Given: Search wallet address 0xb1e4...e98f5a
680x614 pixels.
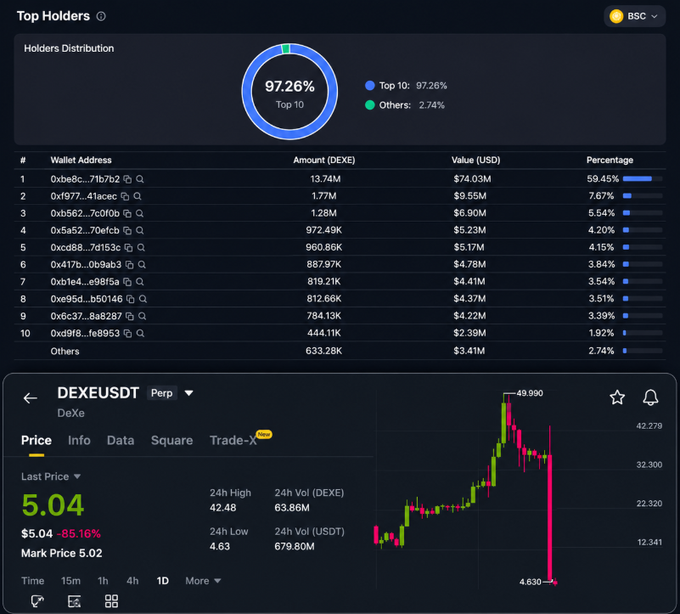Looking at the screenshot, I should point(140,282).
